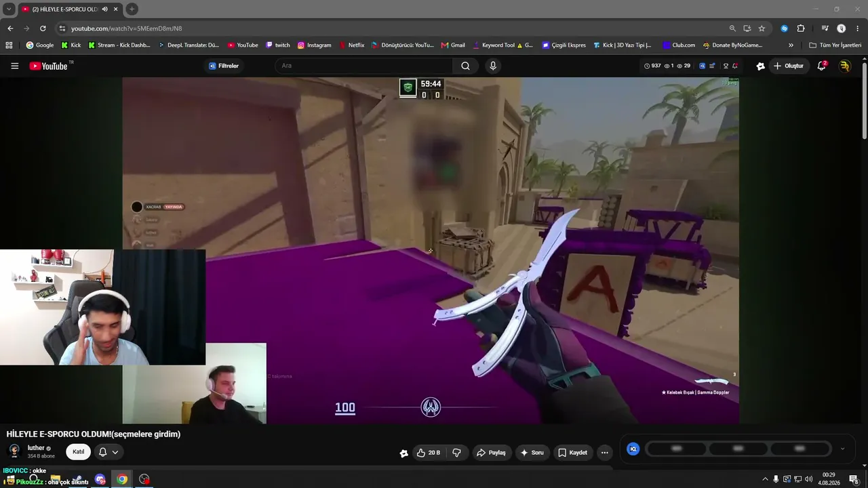Open the twitch bookmark

click(278, 45)
